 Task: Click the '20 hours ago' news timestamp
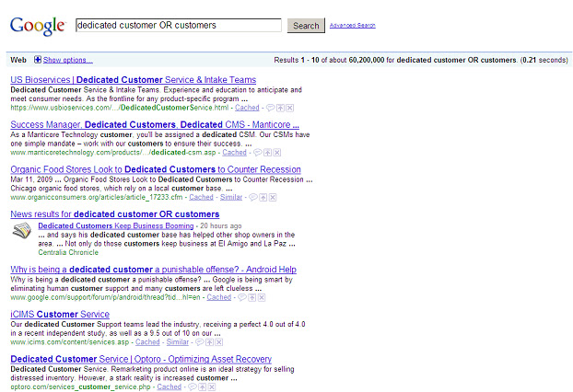click(x=221, y=226)
